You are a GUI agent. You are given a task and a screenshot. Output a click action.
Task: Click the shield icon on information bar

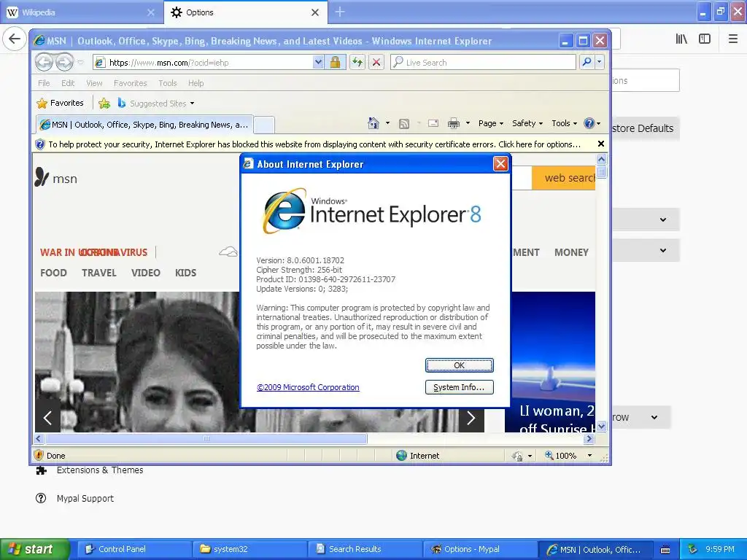[40, 144]
